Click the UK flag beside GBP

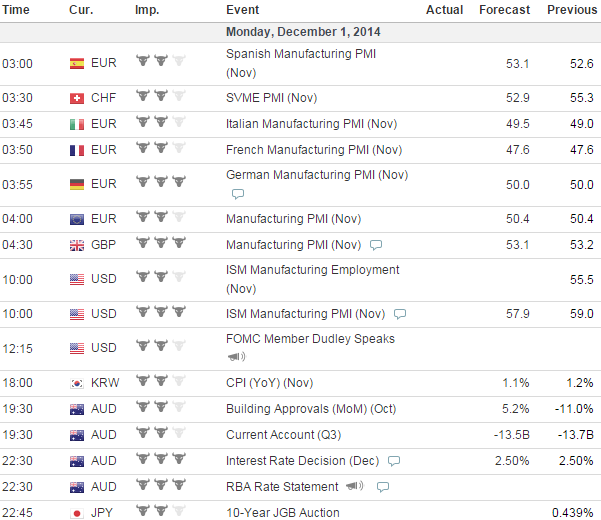click(x=77, y=245)
